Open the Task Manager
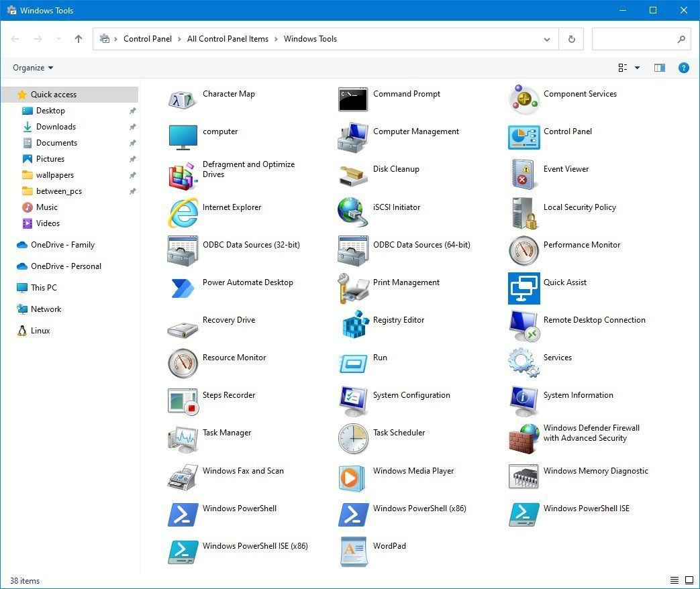Image resolution: width=700 pixels, height=589 pixels. point(226,433)
